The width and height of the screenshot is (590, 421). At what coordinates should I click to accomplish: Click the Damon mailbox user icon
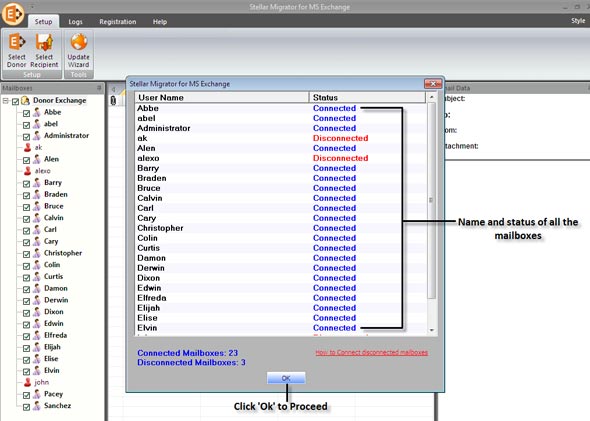[37, 288]
